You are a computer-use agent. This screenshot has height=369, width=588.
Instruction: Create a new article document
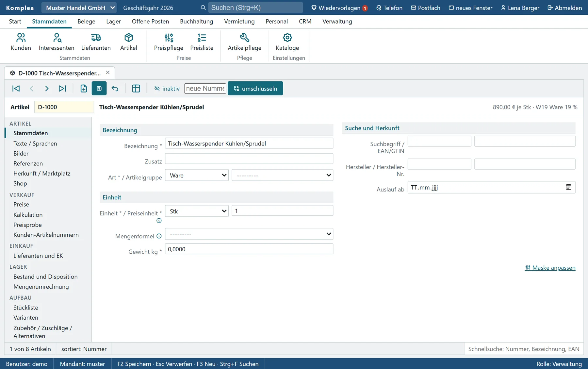click(x=84, y=89)
